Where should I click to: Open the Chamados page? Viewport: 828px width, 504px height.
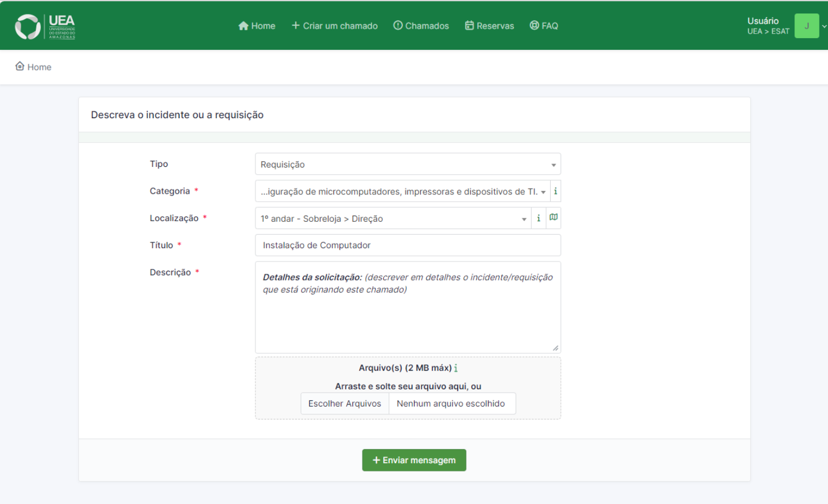tap(421, 26)
